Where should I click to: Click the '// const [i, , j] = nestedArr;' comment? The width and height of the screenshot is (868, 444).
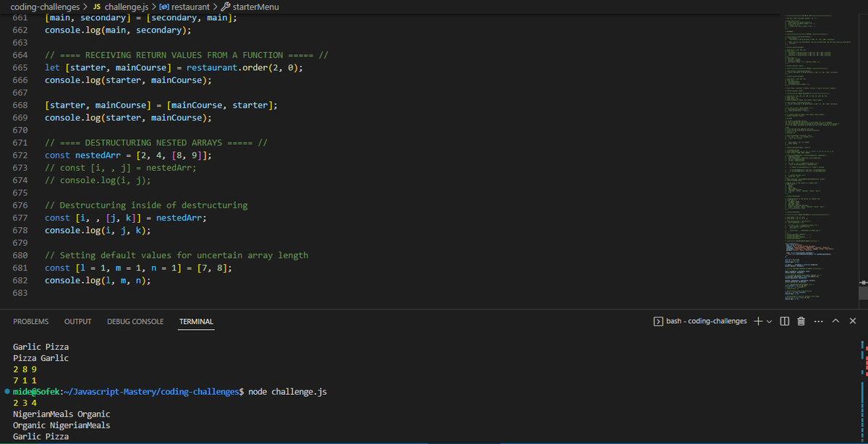[121, 167]
